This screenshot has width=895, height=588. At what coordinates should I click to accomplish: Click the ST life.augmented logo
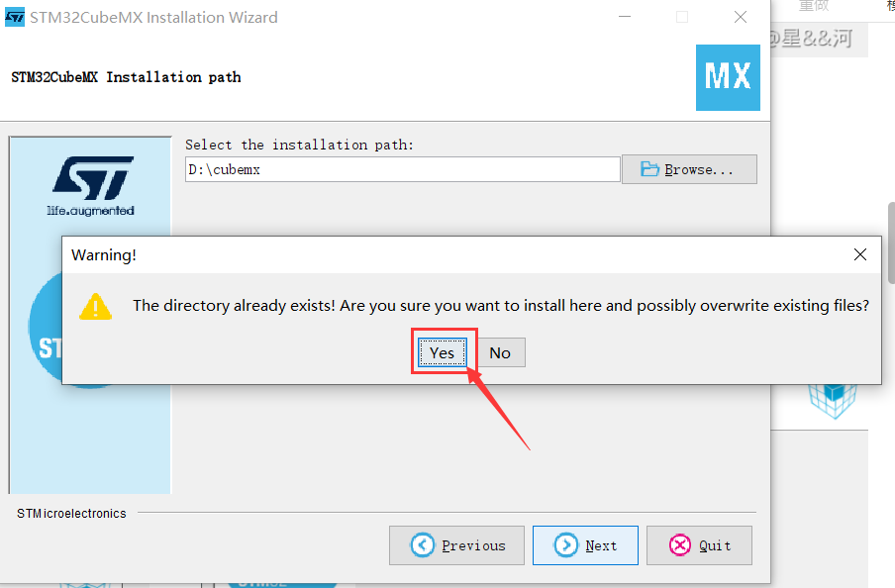click(x=91, y=186)
